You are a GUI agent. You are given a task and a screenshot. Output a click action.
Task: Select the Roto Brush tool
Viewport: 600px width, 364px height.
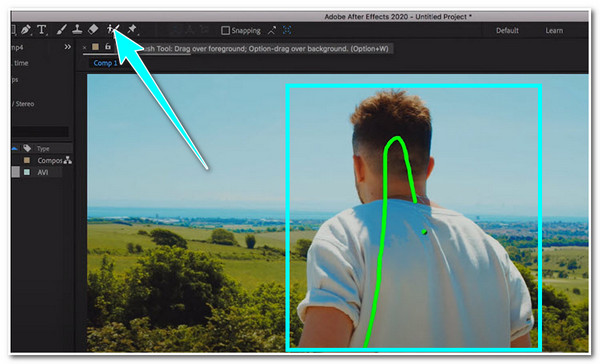pyautogui.click(x=113, y=29)
